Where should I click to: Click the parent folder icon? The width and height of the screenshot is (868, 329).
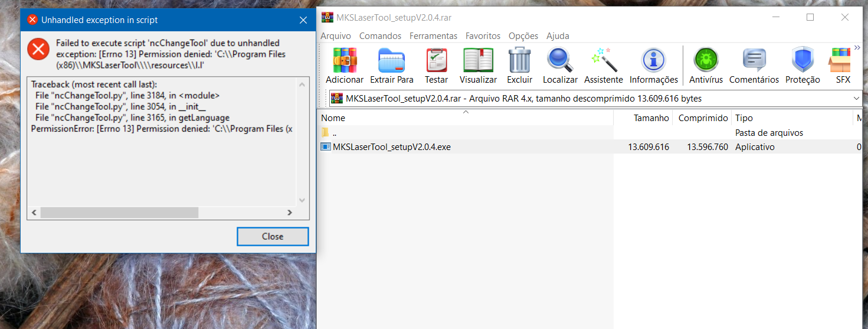[x=325, y=132]
